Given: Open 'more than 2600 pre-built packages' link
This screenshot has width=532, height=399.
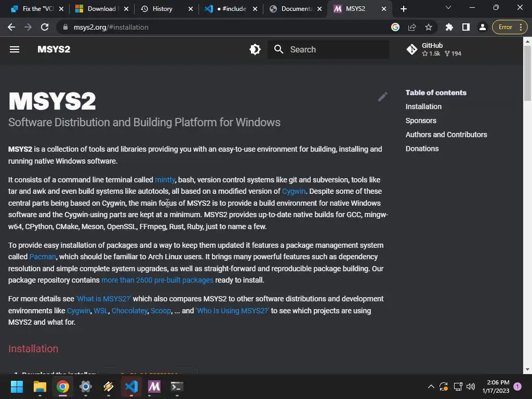Looking at the screenshot, I should [157, 280].
